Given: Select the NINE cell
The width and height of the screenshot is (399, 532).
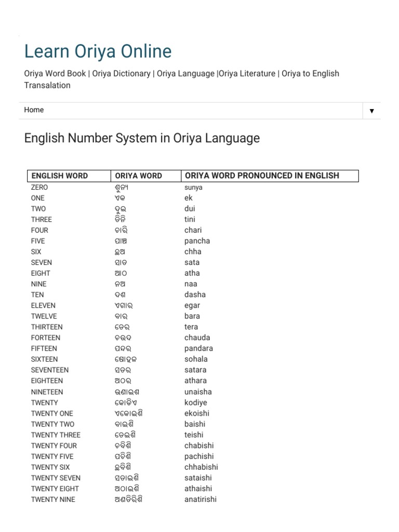Looking at the screenshot, I should [38, 284].
